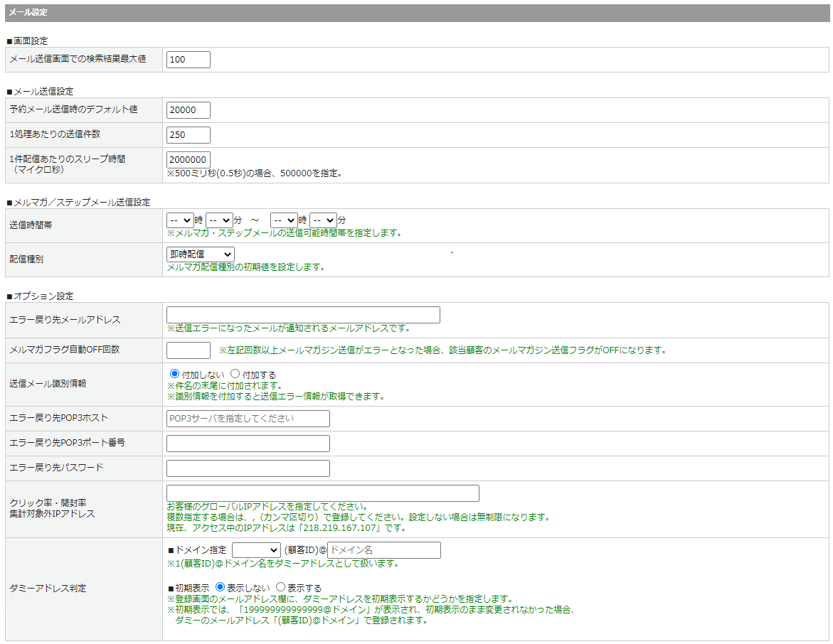Viewport: 833px width, 644px height.
Task: Click メール送信画面での検索結果最大値 field
Action: [x=189, y=60]
